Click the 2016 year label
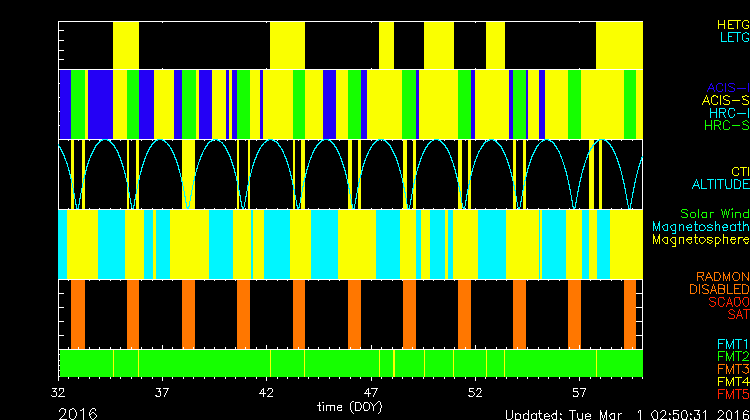750x420 pixels. coord(78,413)
